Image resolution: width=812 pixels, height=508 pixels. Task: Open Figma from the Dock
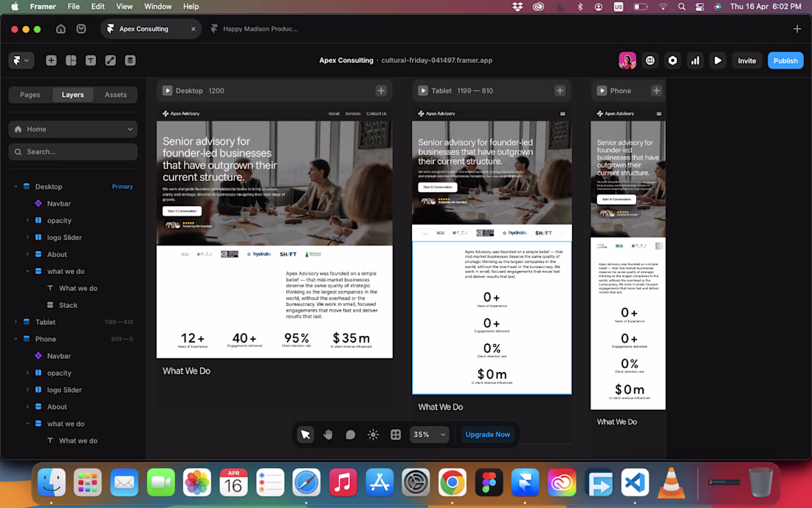[489, 483]
